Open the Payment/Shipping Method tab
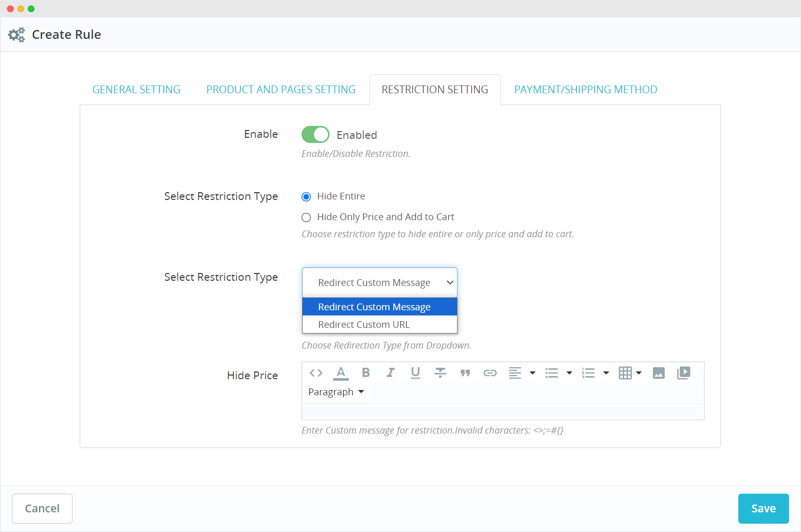The height and width of the screenshot is (532, 801). 585,90
